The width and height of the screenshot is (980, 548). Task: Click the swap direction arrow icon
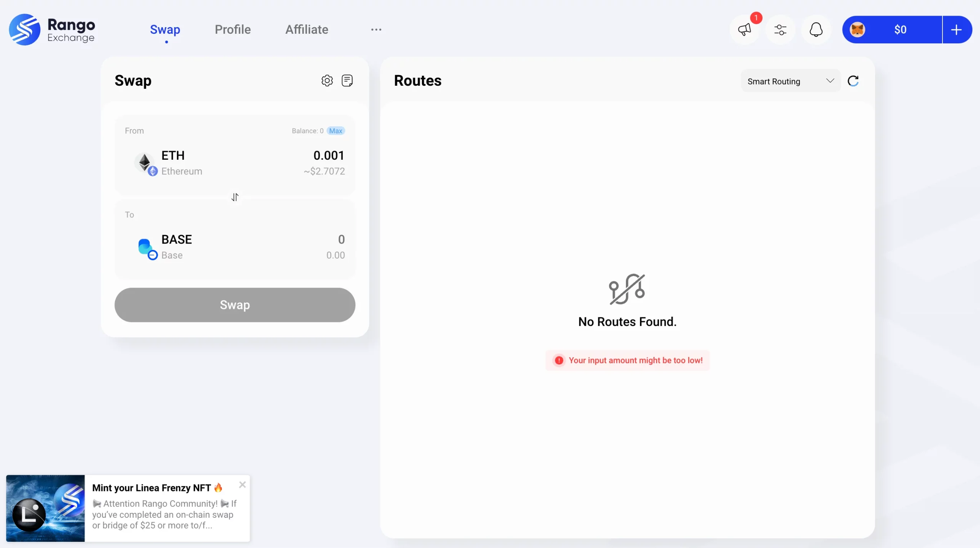click(x=235, y=196)
